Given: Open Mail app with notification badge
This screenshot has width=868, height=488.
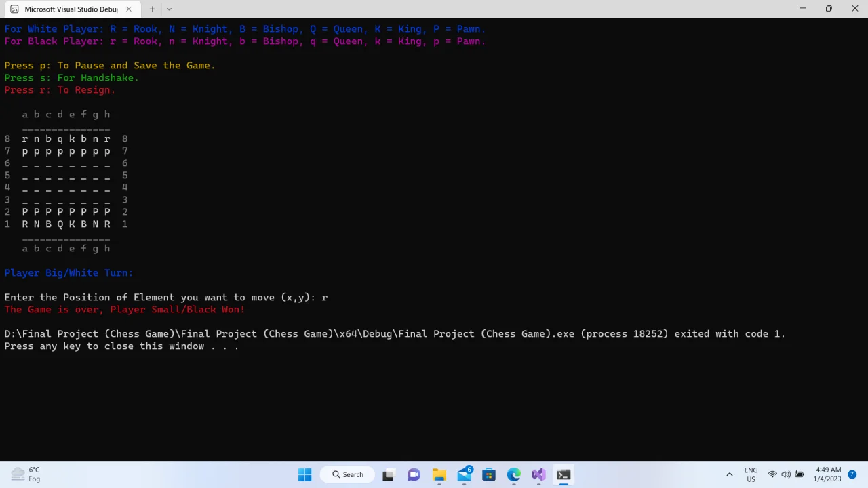Looking at the screenshot, I should point(465,474).
